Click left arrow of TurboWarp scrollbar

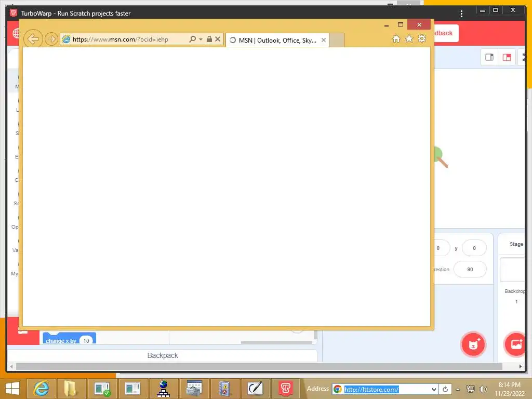click(11, 366)
